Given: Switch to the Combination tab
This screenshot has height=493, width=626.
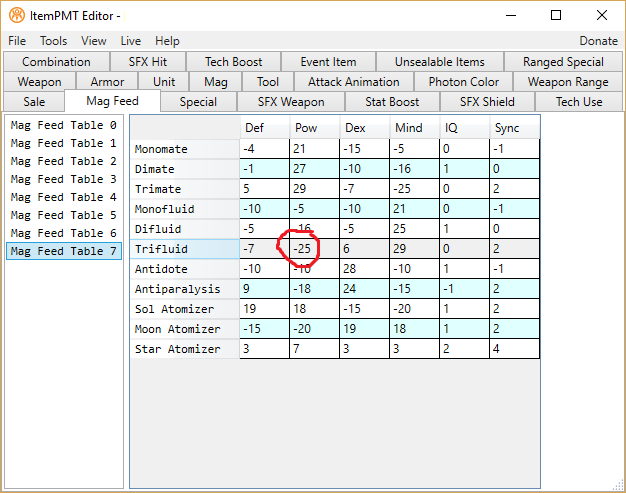Looking at the screenshot, I should click(x=56, y=62).
